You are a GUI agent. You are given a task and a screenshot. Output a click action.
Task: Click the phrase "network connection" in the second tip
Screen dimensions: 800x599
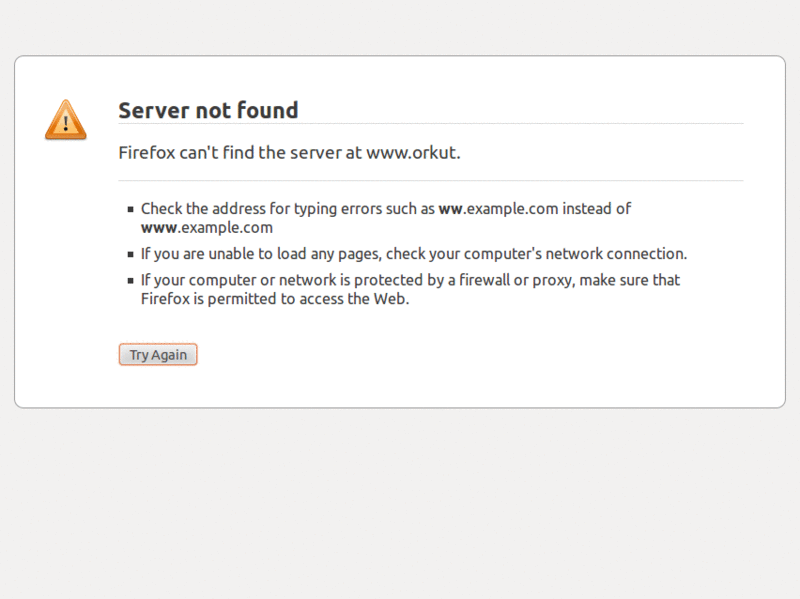[x=620, y=254]
